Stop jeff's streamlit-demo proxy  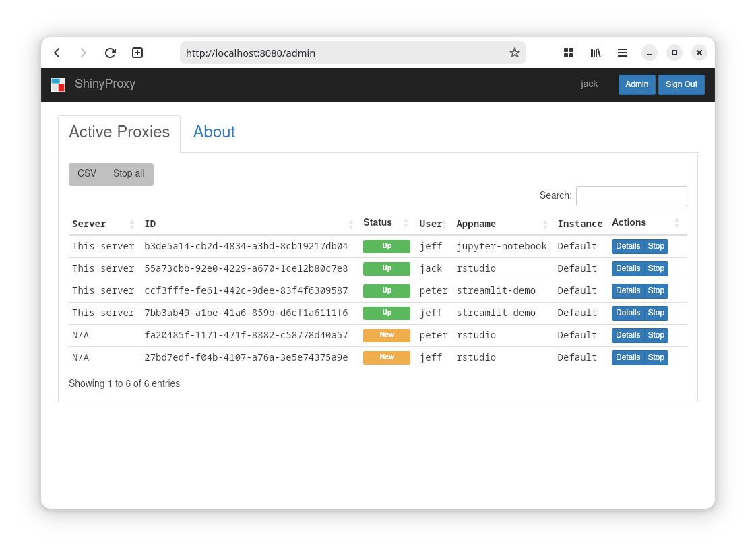[x=656, y=313]
